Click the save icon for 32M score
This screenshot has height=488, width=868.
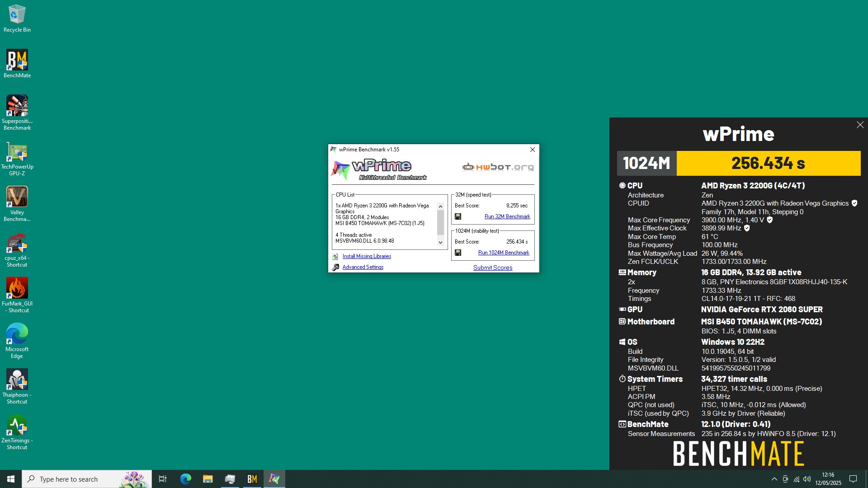[458, 216]
